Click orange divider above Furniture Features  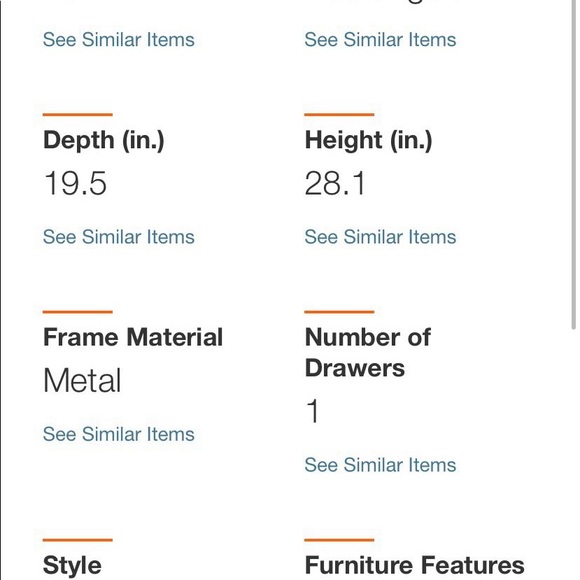(x=339, y=540)
